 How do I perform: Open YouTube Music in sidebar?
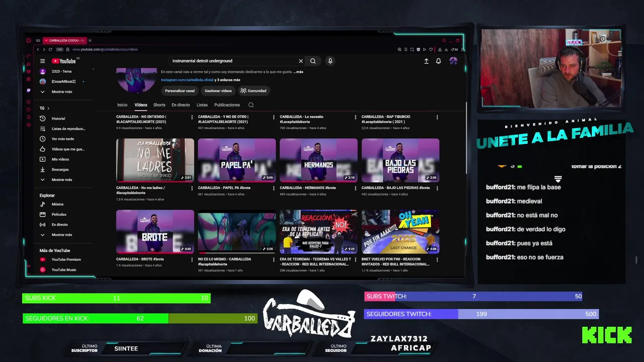tap(58, 269)
